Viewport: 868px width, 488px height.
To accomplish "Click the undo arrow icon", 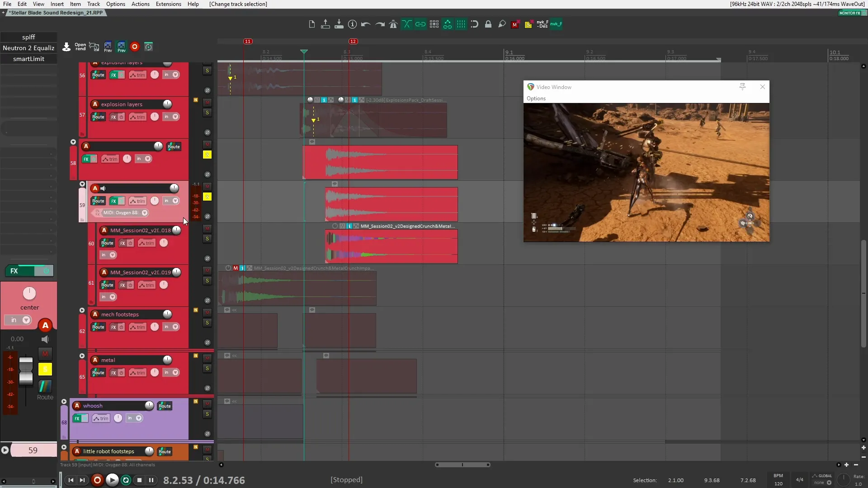I will (x=366, y=24).
